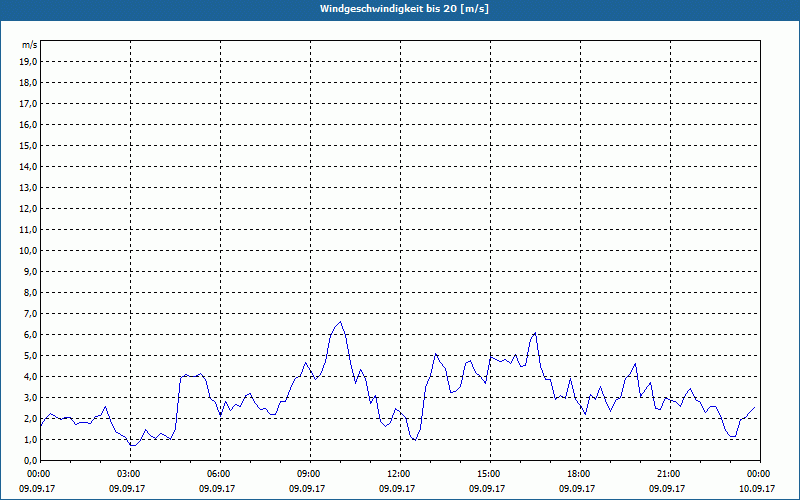Select the 10,0 y-axis value label

[29, 250]
